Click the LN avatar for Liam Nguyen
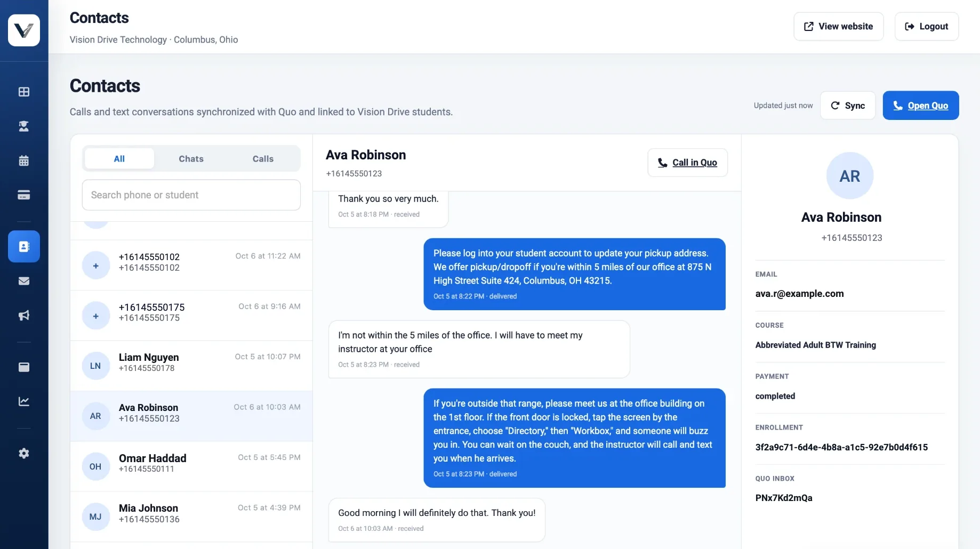980x549 pixels. [96, 366]
